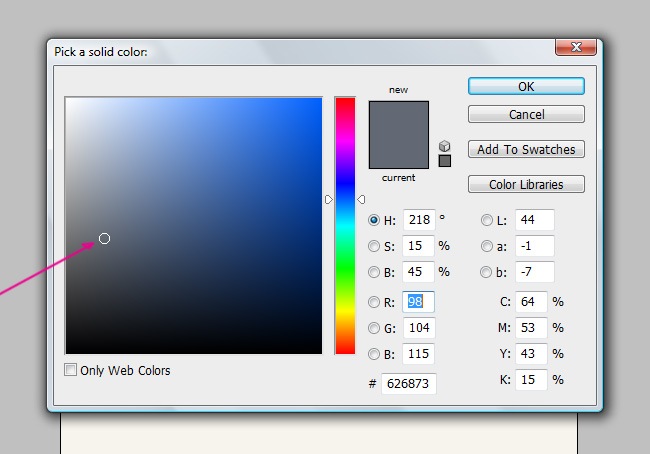Click the web-safe color cube warning icon
Screen dimensions: 650x454
coord(445,146)
